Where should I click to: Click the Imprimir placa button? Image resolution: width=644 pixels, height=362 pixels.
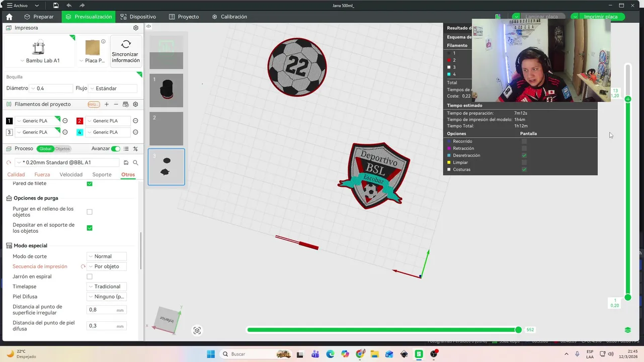[x=601, y=17]
